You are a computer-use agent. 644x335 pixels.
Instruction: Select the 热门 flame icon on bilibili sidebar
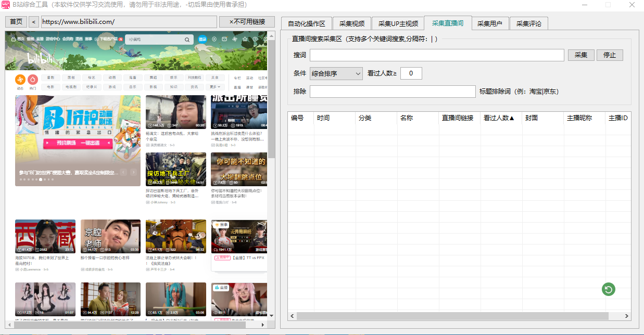coord(33,80)
